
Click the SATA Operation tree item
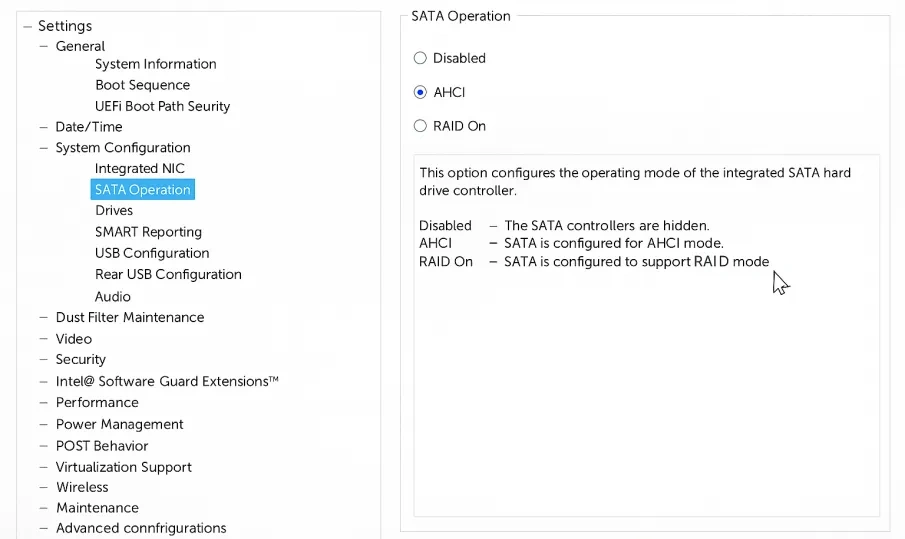[142, 190]
